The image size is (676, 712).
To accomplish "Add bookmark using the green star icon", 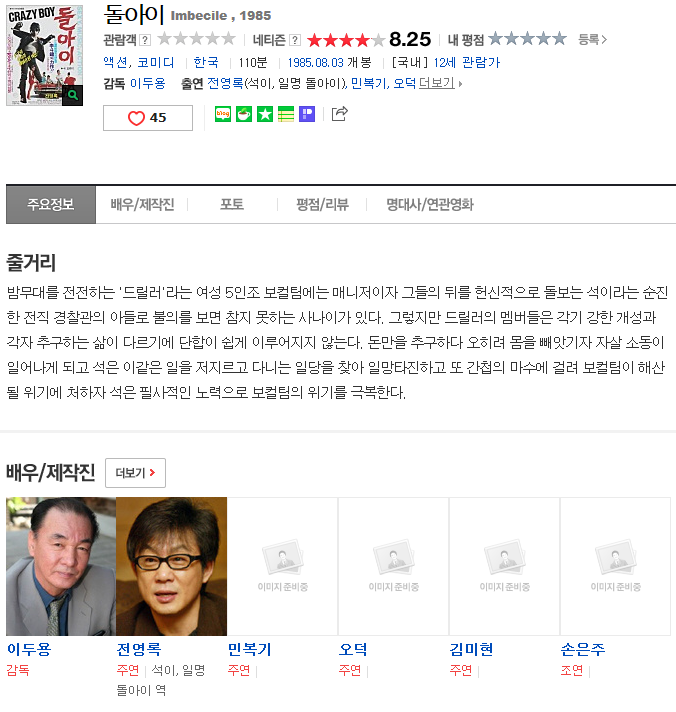I will click(x=265, y=114).
